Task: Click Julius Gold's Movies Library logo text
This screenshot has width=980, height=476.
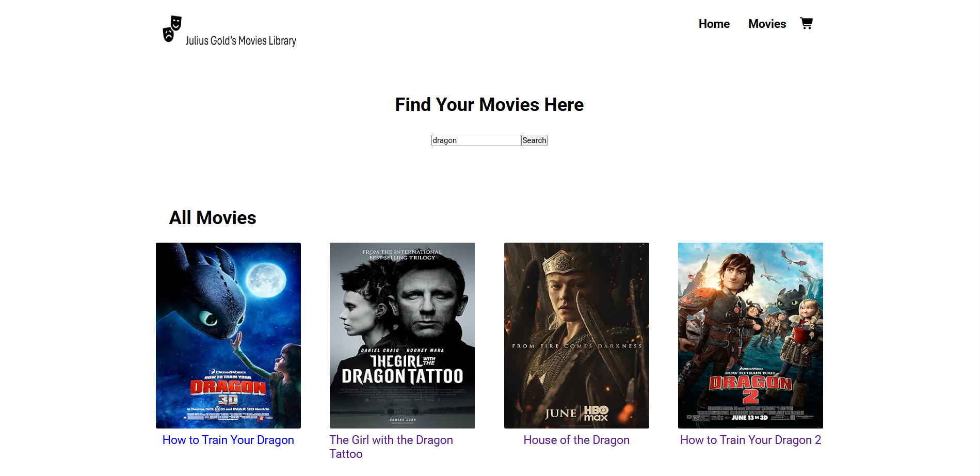Action: [240, 41]
